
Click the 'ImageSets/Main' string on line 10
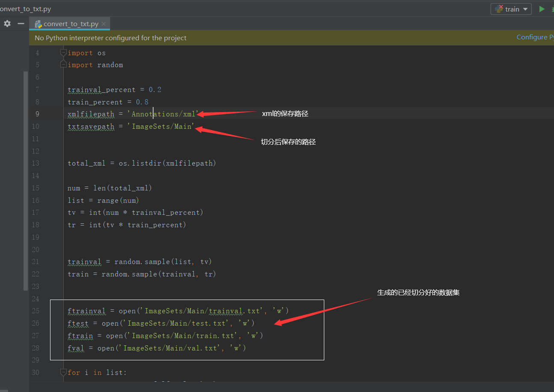[161, 126]
